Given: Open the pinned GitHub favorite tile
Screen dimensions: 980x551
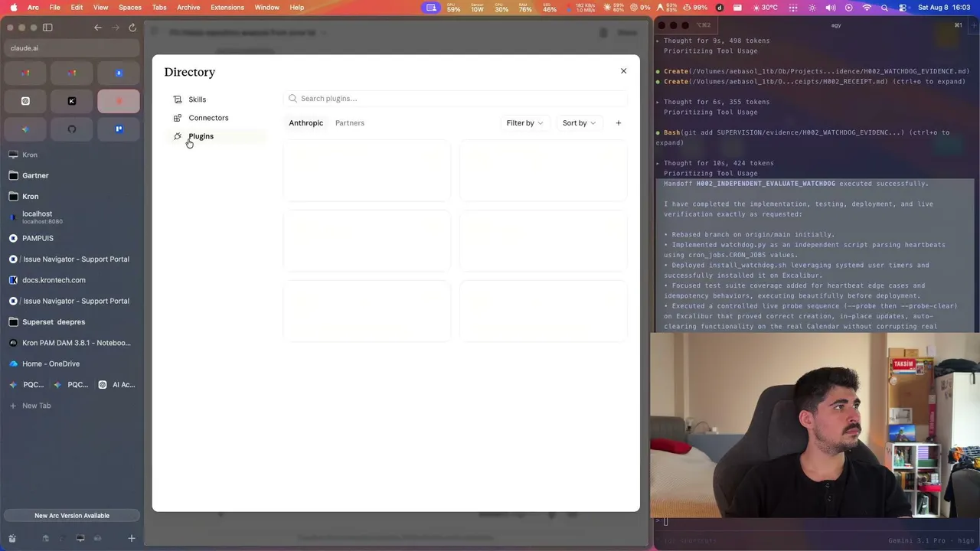Looking at the screenshot, I should point(72,129).
